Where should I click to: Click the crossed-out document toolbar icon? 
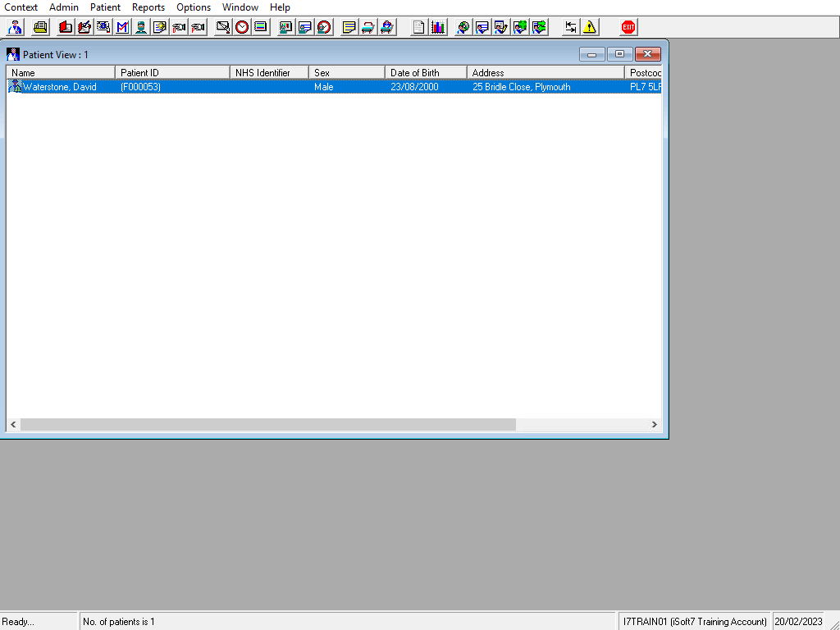(x=223, y=27)
